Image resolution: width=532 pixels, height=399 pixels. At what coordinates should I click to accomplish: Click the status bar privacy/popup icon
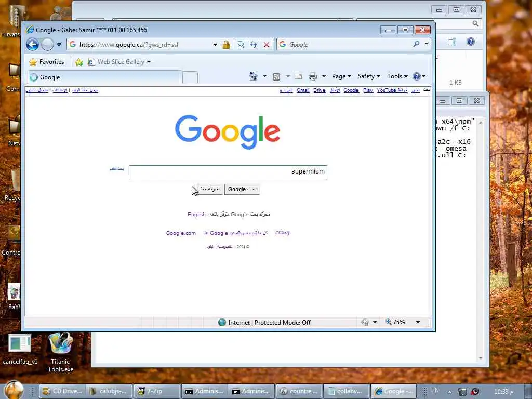coord(365,322)
